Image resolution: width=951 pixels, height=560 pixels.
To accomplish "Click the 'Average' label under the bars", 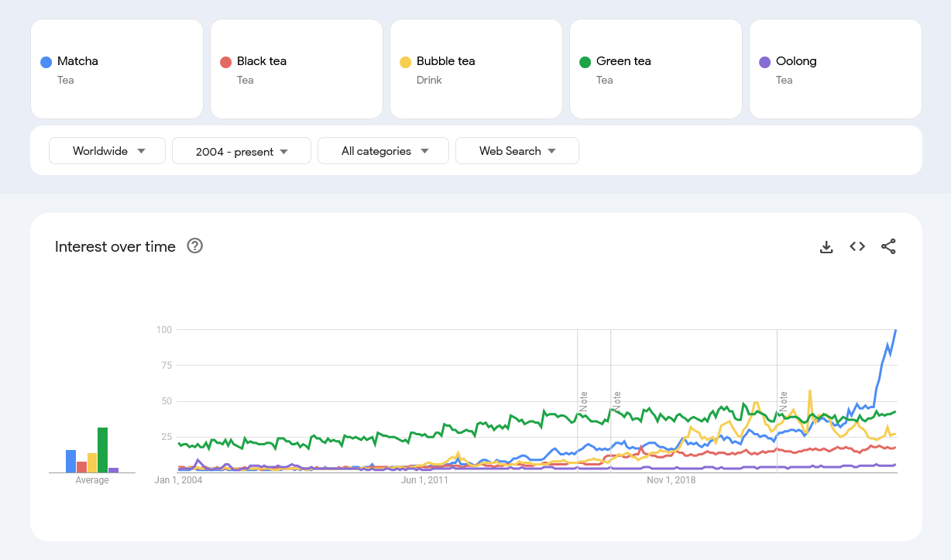I will (92, 480).
